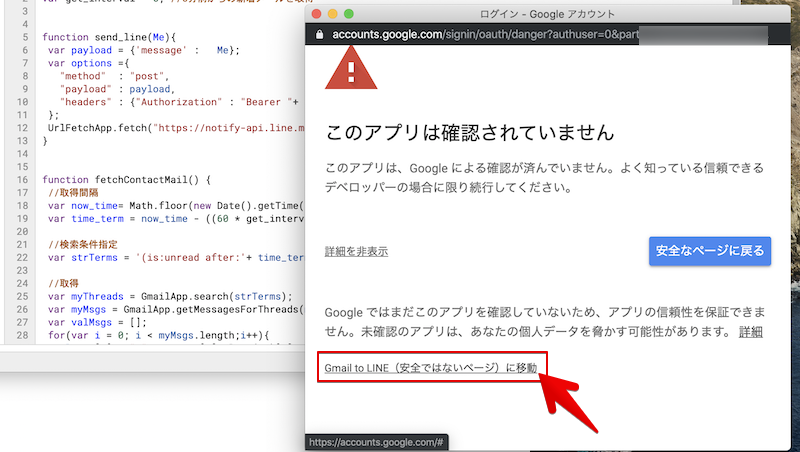Click the このアプリは確認されていません heading
This screenshot has width=800, height=452.
[x=469, y=133]
